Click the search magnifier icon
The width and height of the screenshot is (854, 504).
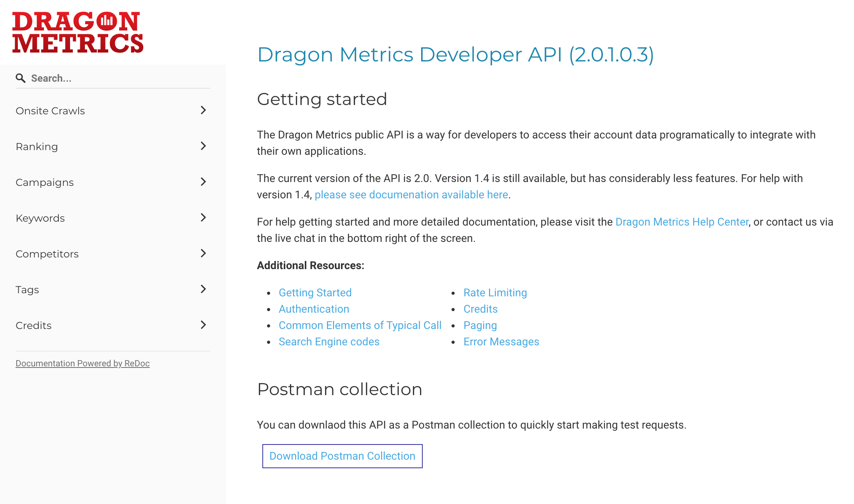click(21, 78)
